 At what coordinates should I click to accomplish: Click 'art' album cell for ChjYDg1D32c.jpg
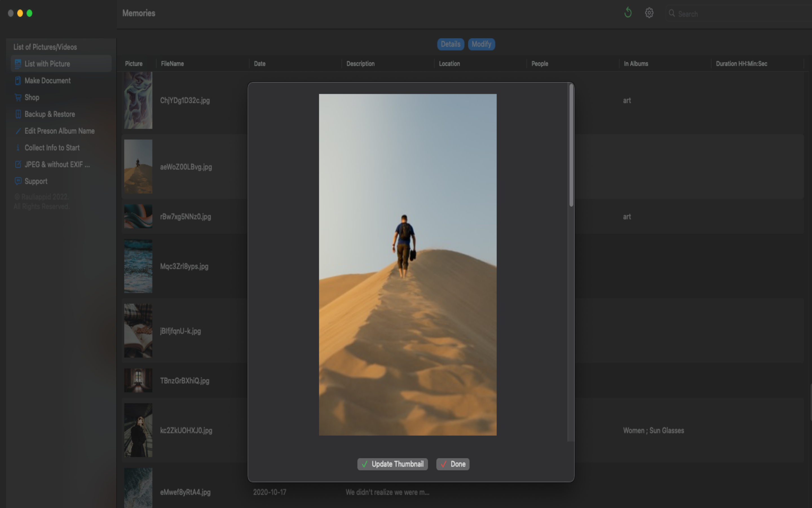click(x=627, y=100)
